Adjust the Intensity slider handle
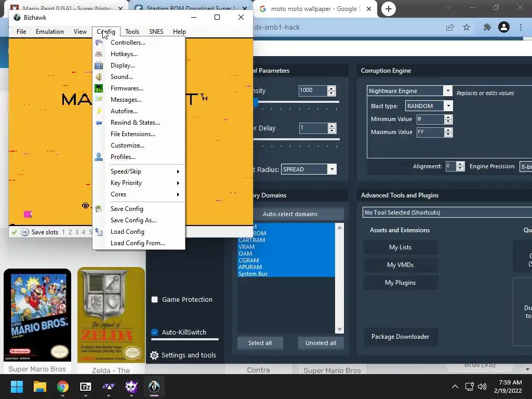Screen dimensions: 532x399 (x=256, y=102)
